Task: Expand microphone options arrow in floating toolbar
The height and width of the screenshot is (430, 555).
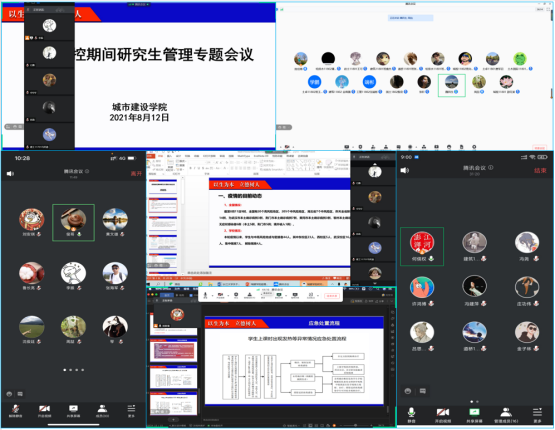Action: click(x=212, y=295)
